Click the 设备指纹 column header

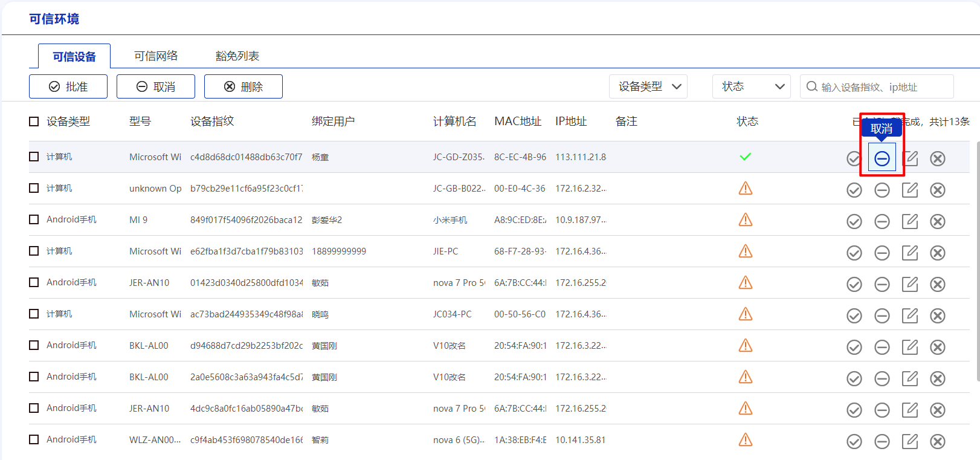pyautogui.click(x=212, y=121)
